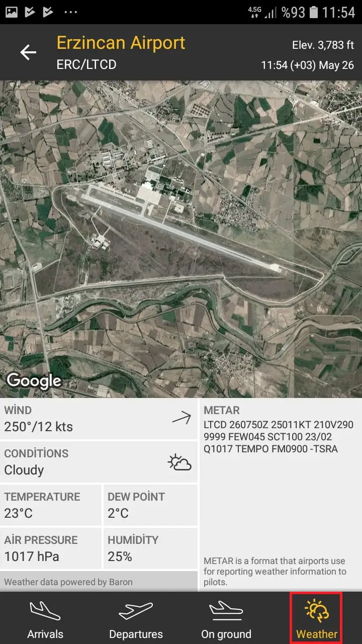Tap the back arrow icon

(28, 52)
